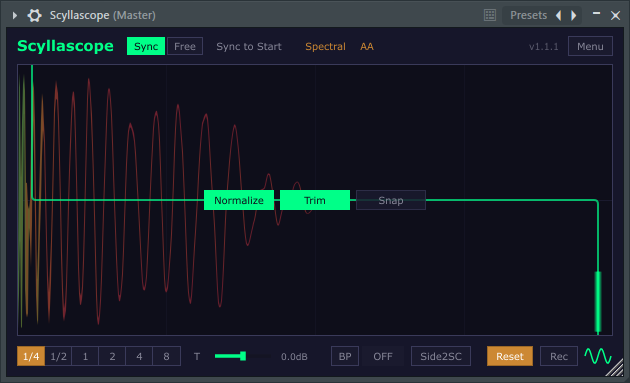This screenshot has width=630, height=383.
Task: Adjust the green gain slider
Action: pyautogui.click(x=243, y=356)
